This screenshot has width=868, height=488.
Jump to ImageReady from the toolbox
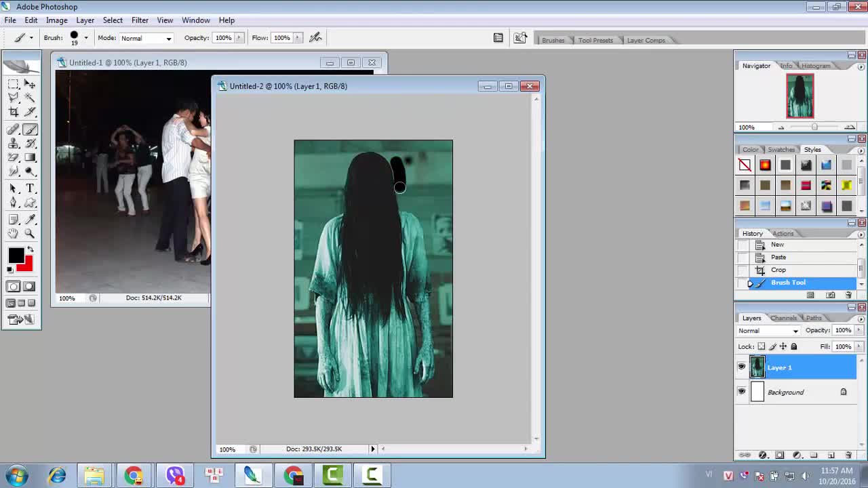pyautogui.click(x=21, y=320)
